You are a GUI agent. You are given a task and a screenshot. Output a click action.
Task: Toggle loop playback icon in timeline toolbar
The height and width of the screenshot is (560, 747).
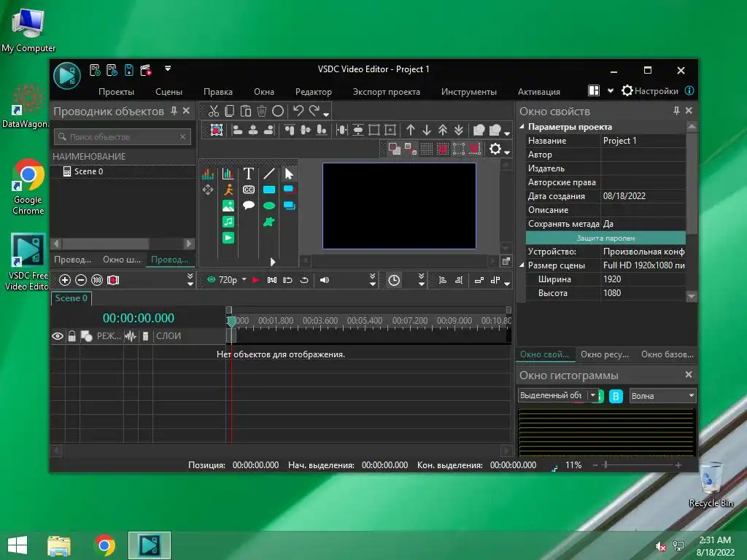(x=304, y=280)
